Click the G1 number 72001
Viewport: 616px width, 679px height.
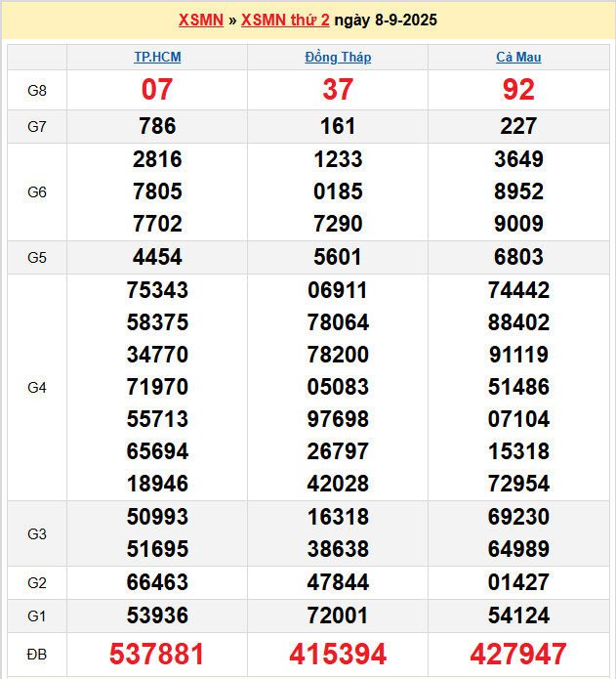338,615
